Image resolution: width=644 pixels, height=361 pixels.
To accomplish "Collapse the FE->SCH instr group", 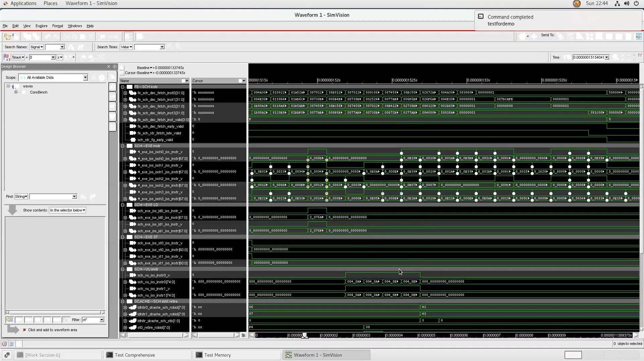I will click(x=123, y=87).
